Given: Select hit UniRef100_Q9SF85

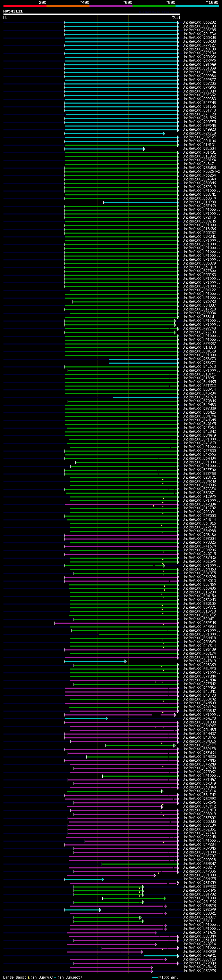Looking at the screenshot, I should (199, 30).
